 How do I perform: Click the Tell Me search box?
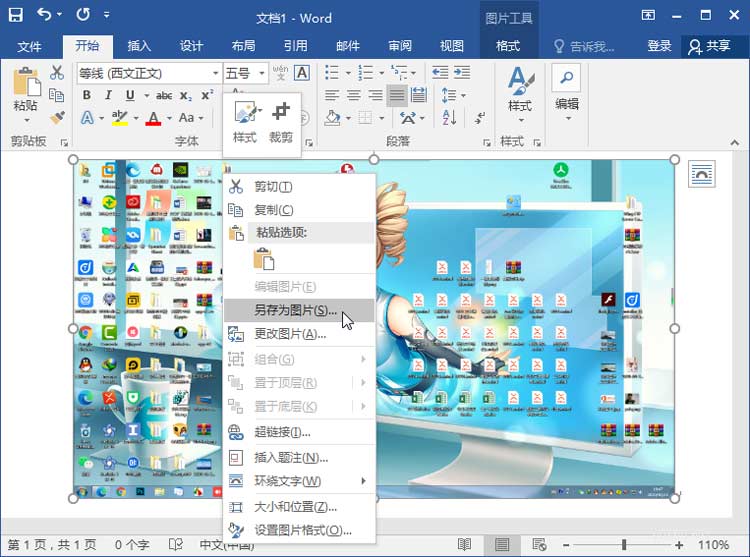click(585, 46)
